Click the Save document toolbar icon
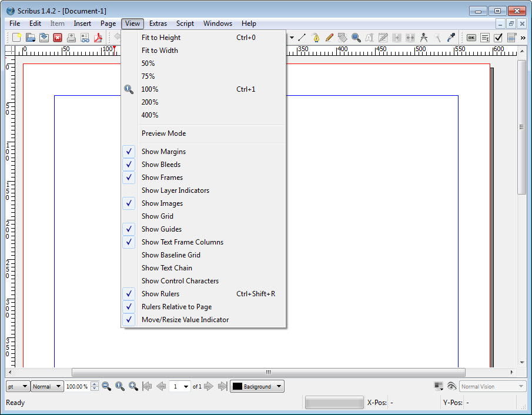Image resolution: width=532 pixels, height=415 pixels. click(44, 37)
